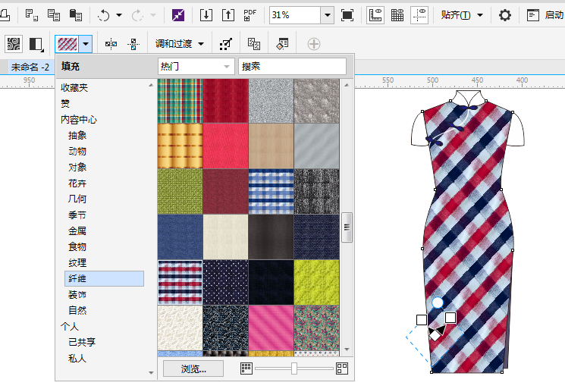Viewport: 565px width, 392px height.
Task: Click the full-screen preview icon
Action: pyautogui.click(x=347, y=15)
